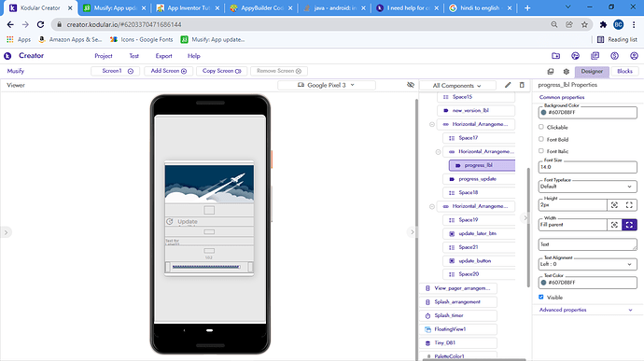Open Reading list in bookmarks bar
This screenshot has width=644, height=361.
[617, 39]
